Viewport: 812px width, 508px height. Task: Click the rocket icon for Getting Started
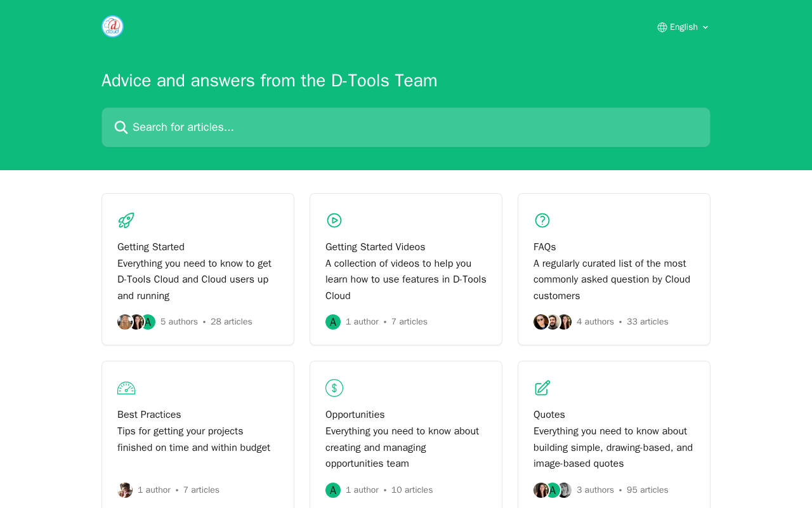click(126, 220)
